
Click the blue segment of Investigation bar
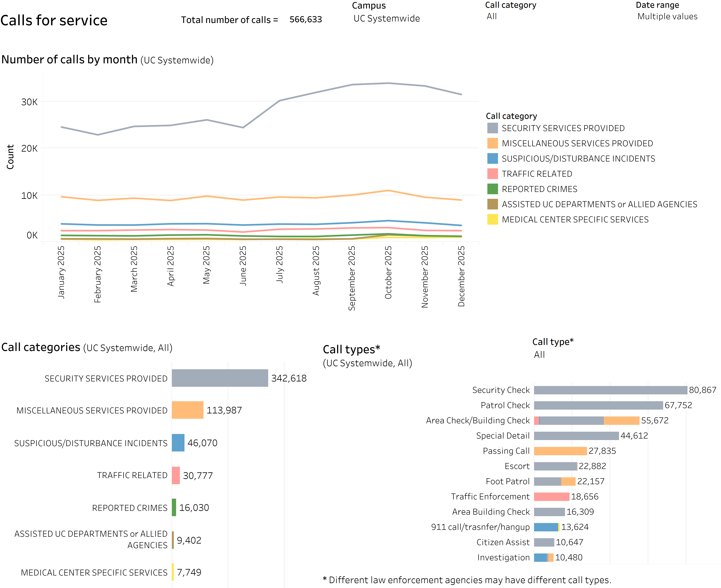(540, 558)
